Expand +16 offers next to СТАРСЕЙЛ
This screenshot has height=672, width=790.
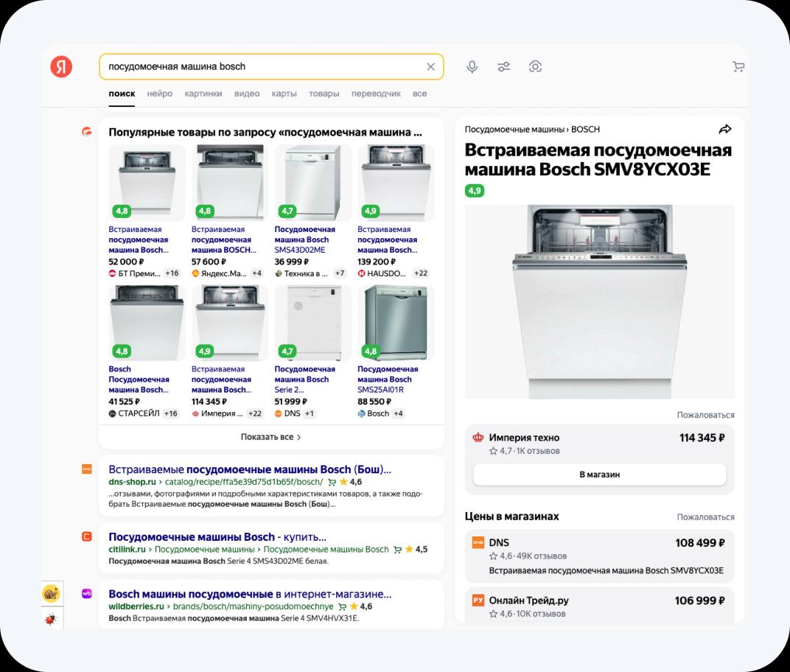coord(170,413)
